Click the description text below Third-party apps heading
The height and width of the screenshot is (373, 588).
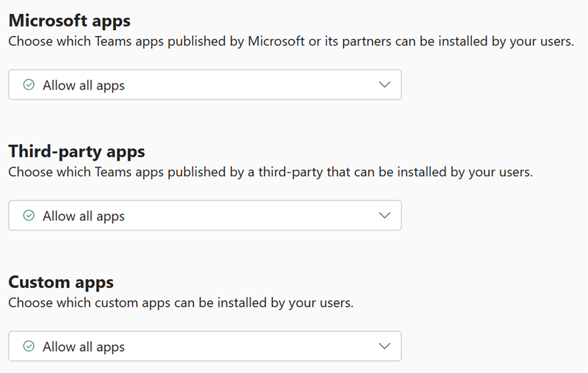[x=270, y=173]
